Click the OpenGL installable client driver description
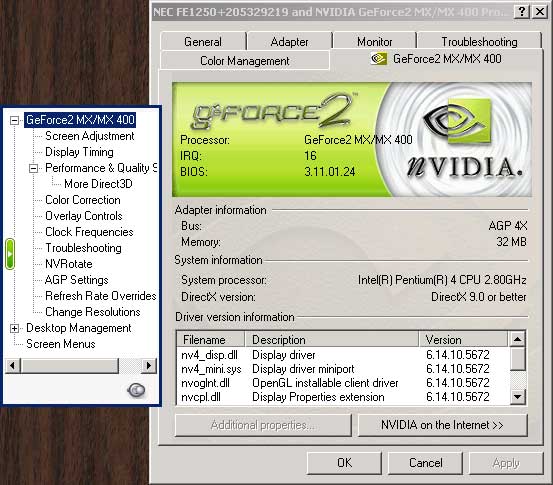 point(325,383)
